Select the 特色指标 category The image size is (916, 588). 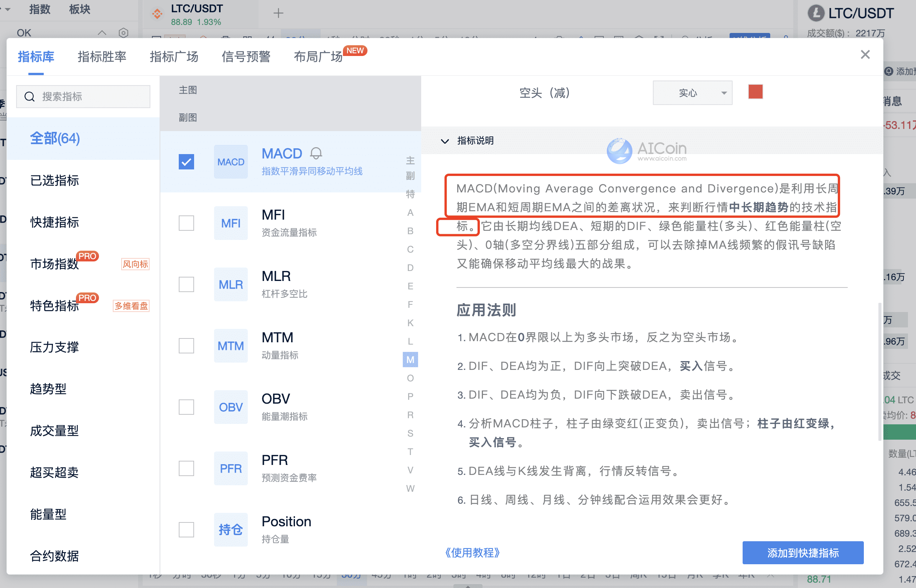click(54, 306)
